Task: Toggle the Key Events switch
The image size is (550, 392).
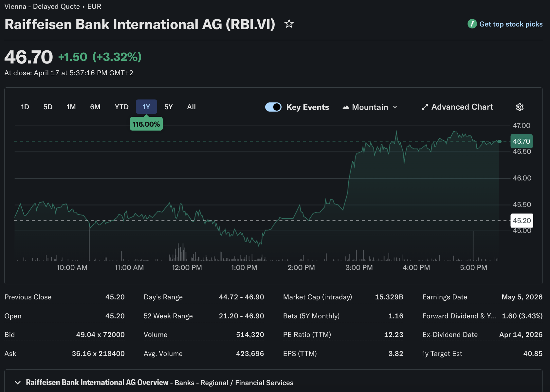Action: coord(273,107)
